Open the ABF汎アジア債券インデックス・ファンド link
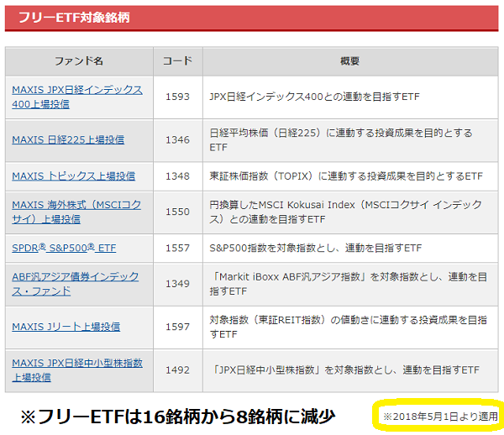 pos(76,284)
